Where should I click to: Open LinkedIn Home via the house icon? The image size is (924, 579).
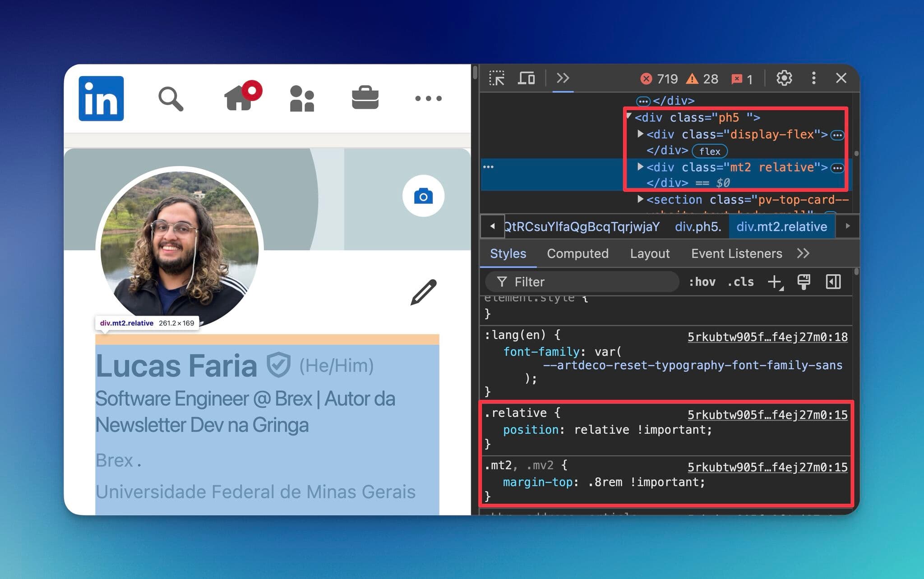pos(242,98)
